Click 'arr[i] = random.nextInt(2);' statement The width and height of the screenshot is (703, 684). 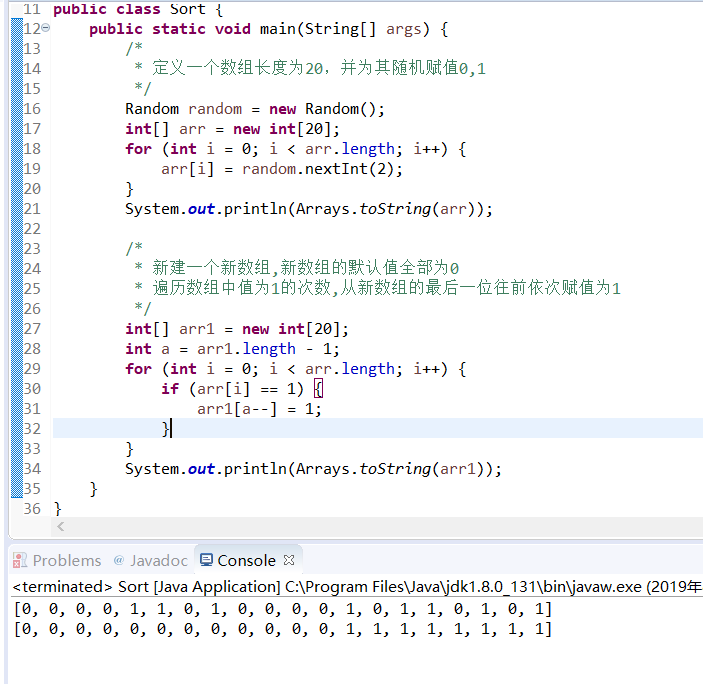pos(282,169)
